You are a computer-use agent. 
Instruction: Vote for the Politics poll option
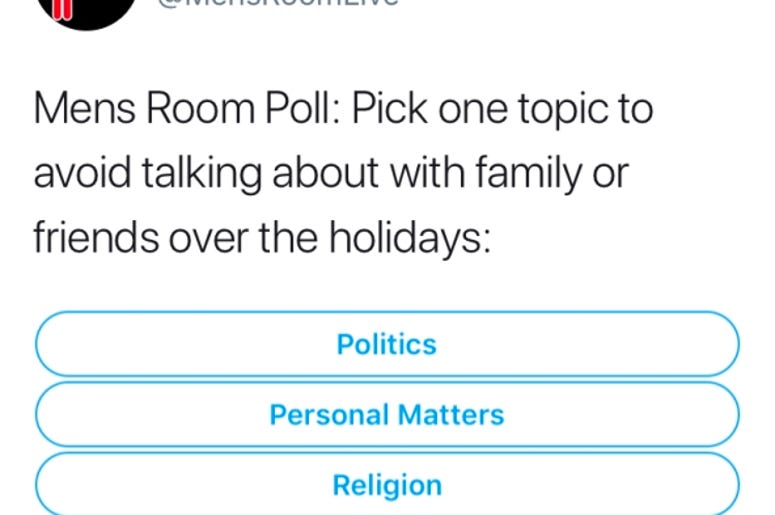388,344
